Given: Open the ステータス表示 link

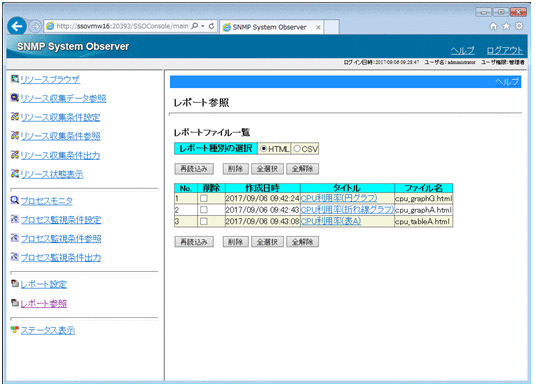Looking at the screenshot, I should pos(48,330).
